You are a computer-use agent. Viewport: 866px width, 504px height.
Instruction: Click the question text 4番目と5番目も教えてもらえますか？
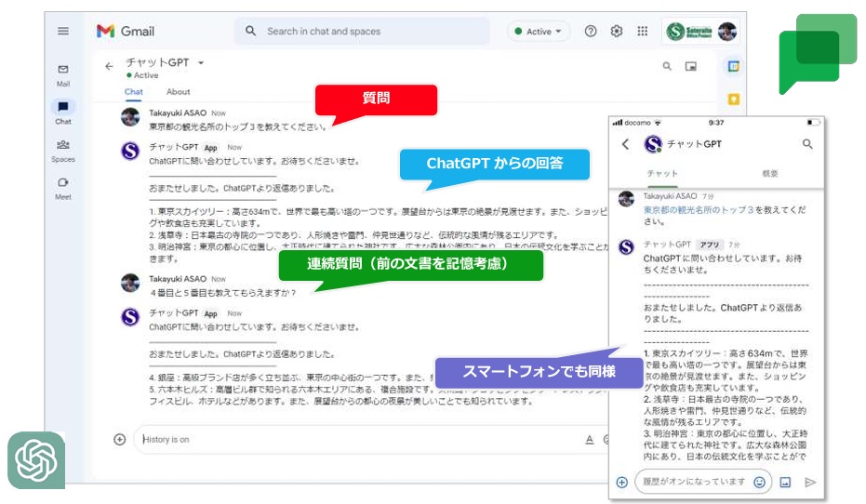pos(223,293)
